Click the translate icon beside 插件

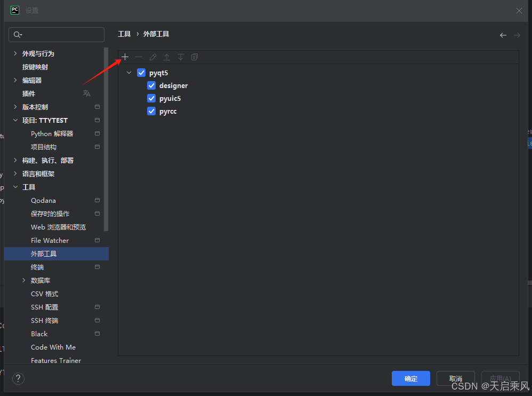tap(87, 93)
